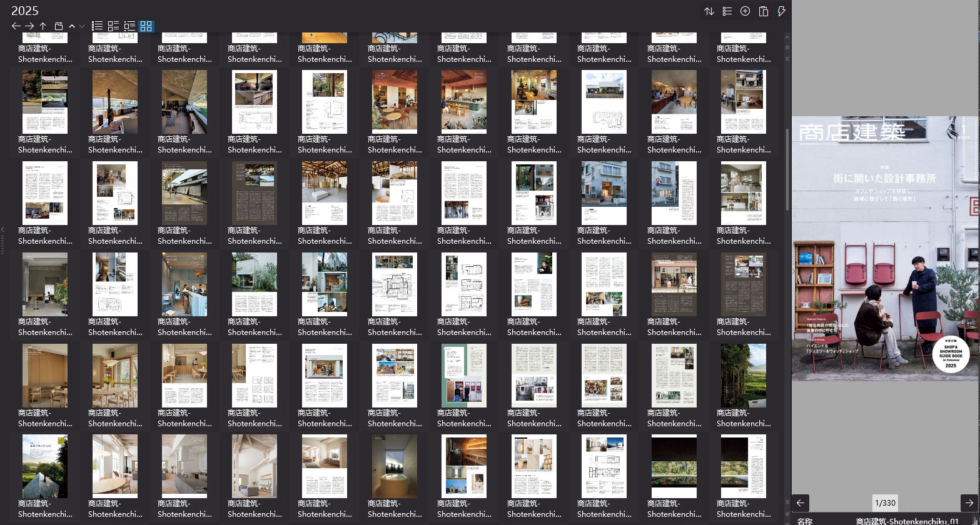Click the lightning bolt quick-action icon
This screenshot has height=525, width=980.
tap(781, 11)
